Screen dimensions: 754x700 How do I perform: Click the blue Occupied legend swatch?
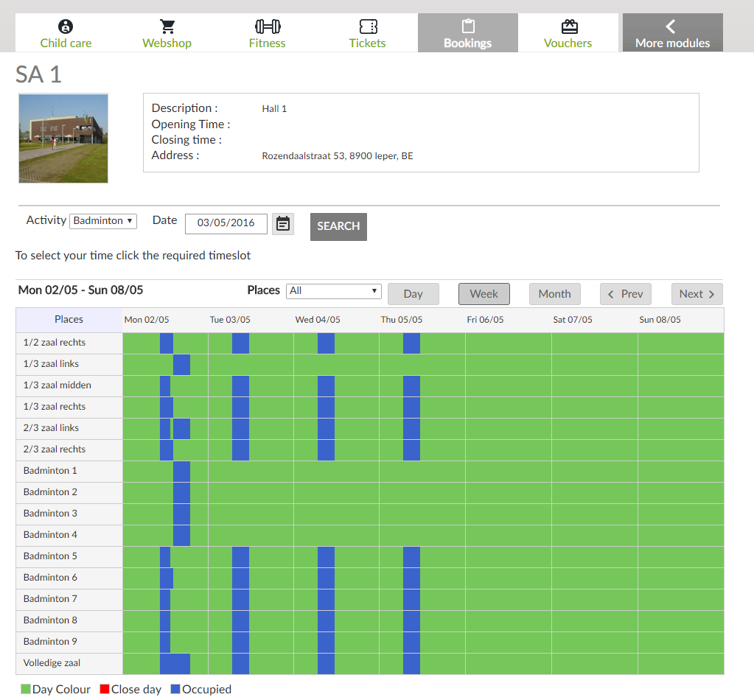coord(175,690)
